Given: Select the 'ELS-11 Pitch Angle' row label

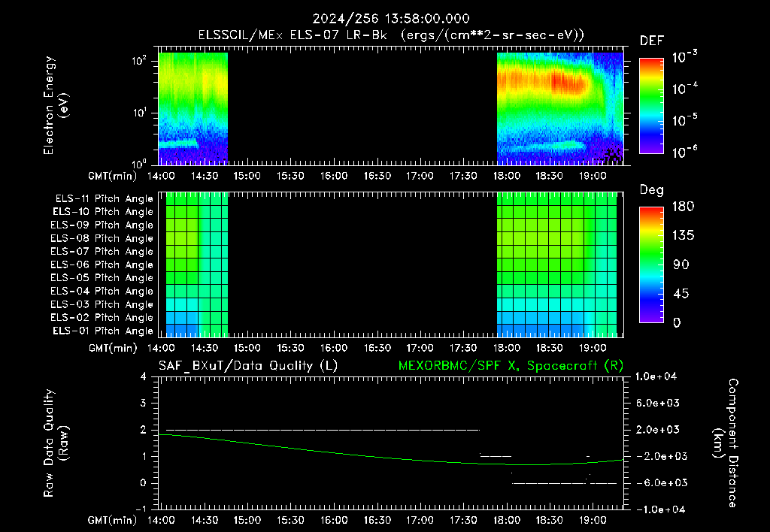Looking at the screenshot, I should [104, 199].
